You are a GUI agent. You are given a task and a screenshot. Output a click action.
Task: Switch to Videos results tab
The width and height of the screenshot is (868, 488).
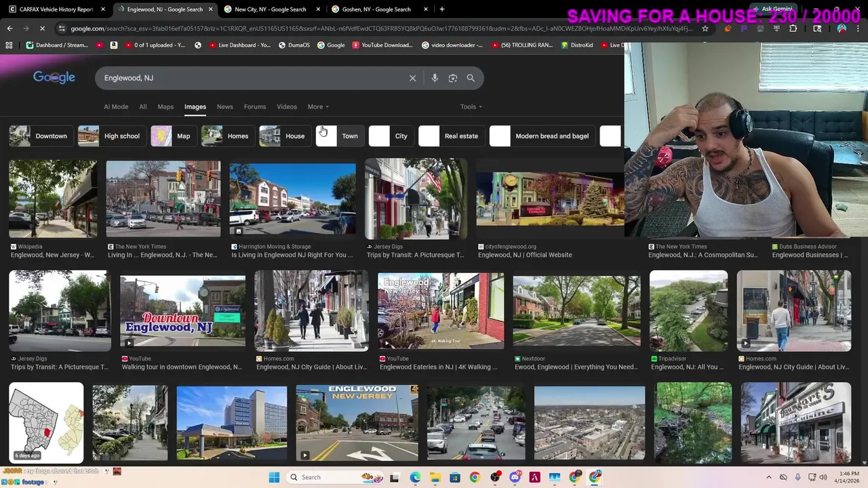[x=287, y=106]
